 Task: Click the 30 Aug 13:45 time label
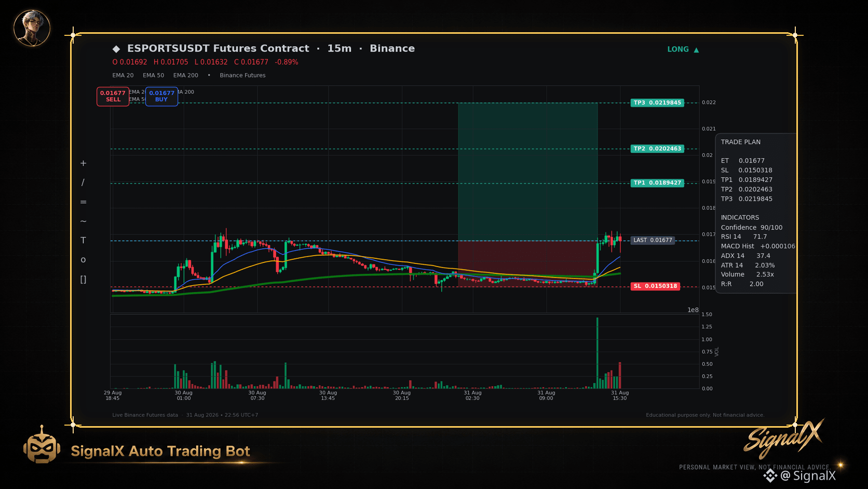tap(328, 395)
